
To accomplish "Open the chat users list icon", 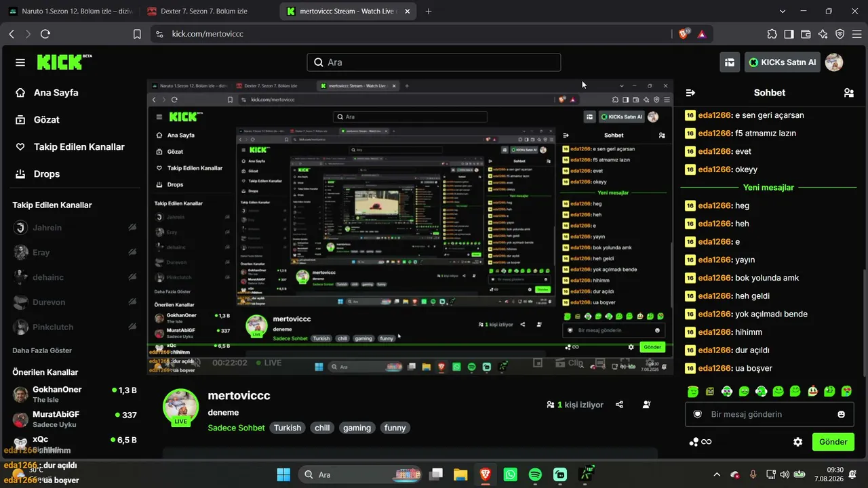I will (x=848, y=93).
